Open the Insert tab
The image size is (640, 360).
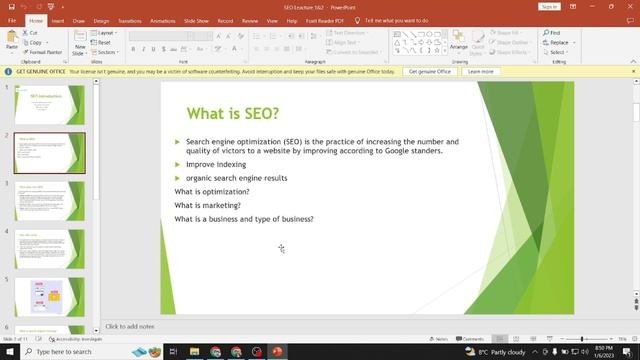(x=58, y=21)
